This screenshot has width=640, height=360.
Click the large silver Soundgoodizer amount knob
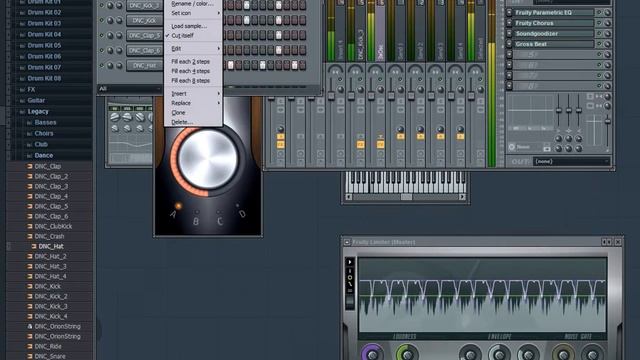pos(207,159)
